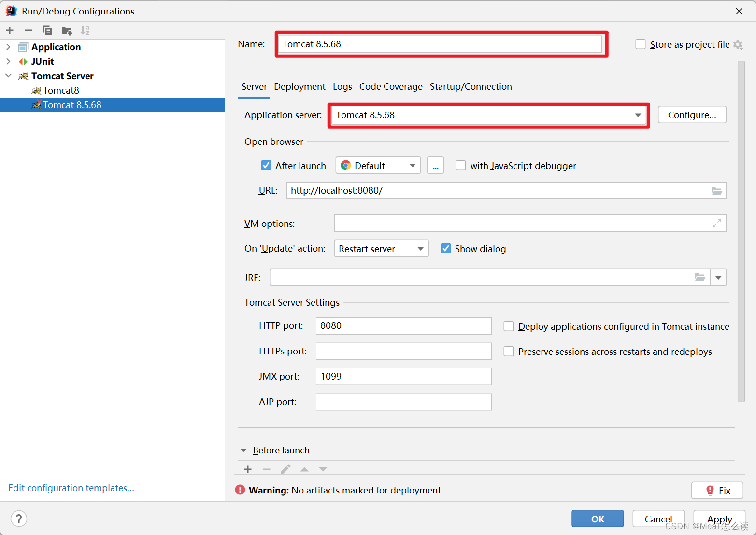Sort configurations alphabetically
The image size is (756, 535).
(85, 30)
